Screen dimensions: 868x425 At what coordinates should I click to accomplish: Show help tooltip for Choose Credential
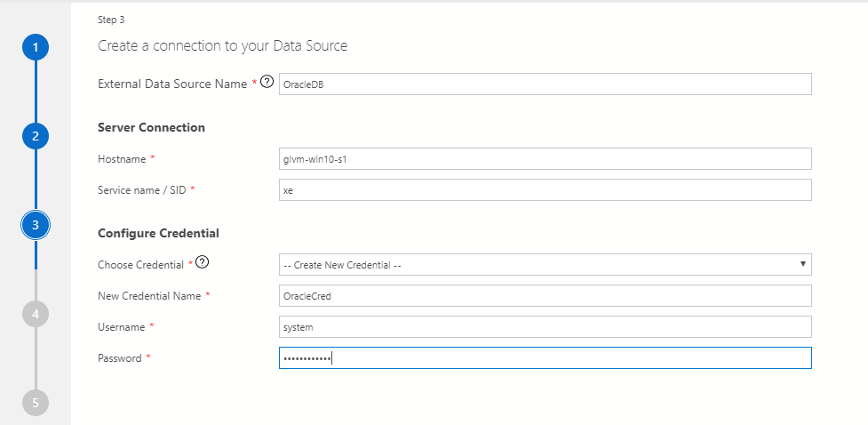click(203, 263)
